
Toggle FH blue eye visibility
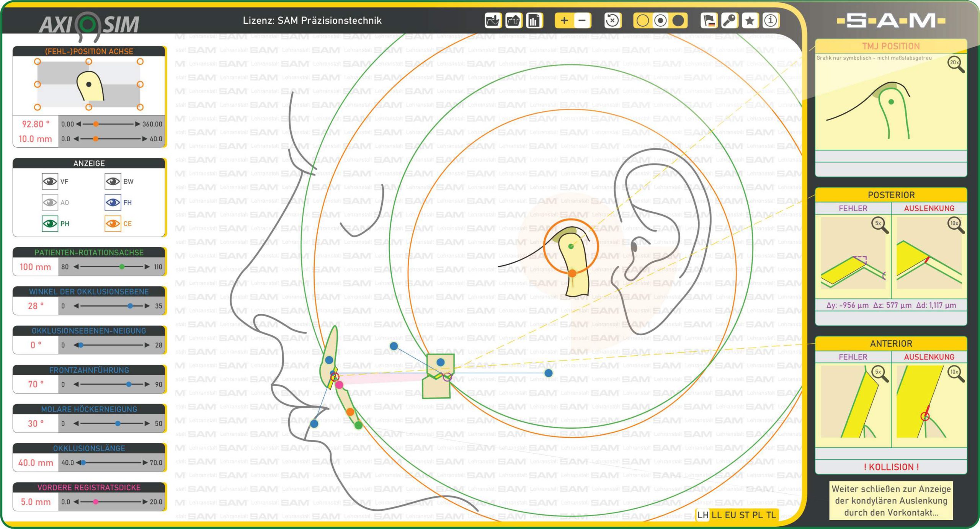(113, 202)
